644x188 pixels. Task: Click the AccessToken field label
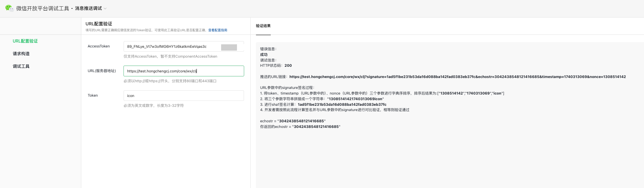pyautogui.click(x=99, y=46)
